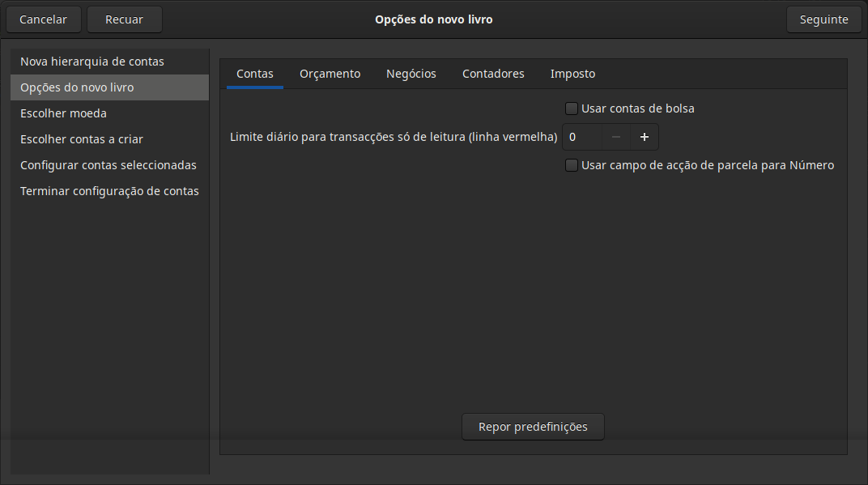
Task: Select the Contadores tab
Action: 493,74
